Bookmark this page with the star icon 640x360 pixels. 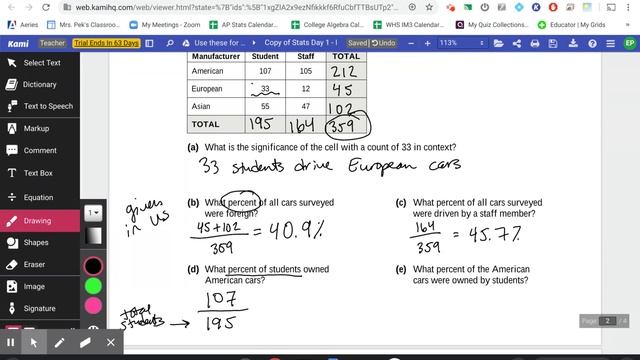(429, 7)
